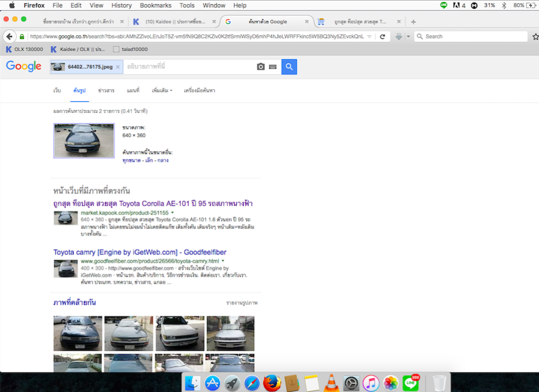Click the reload page icon

382,36
